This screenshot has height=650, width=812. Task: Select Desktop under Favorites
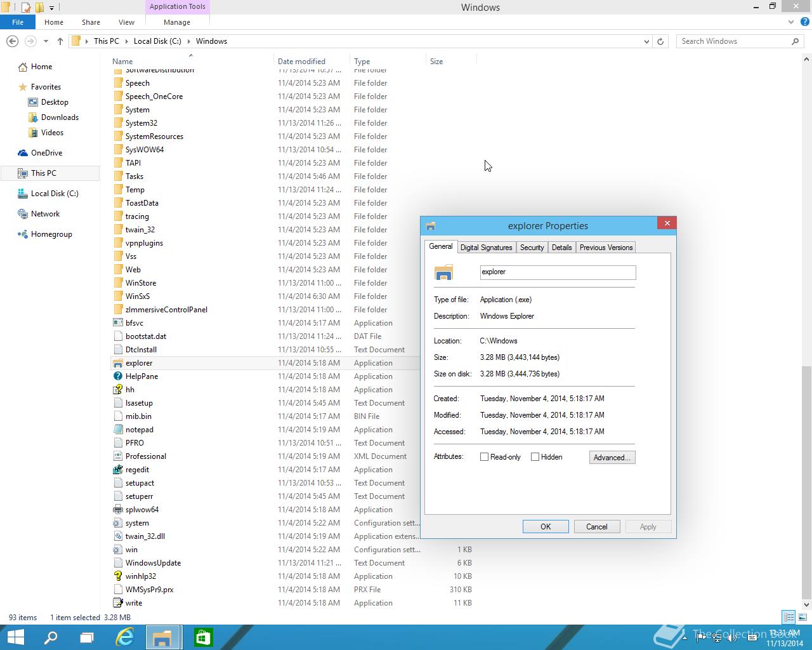coord(55,102)
